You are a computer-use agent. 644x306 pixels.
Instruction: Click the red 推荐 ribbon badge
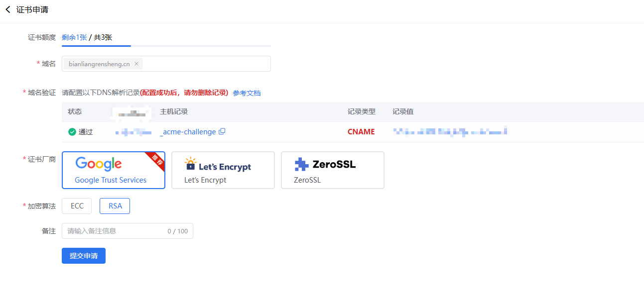point(156,160)
